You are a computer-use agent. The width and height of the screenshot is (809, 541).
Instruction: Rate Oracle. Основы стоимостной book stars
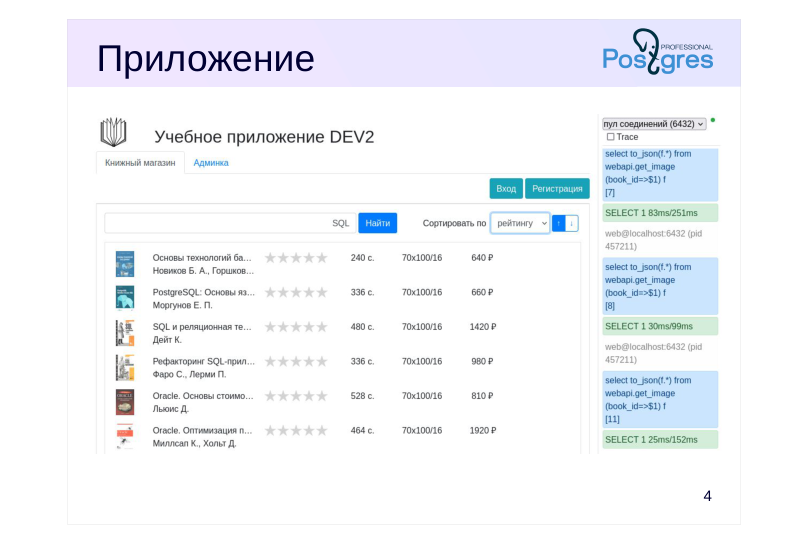296,396
